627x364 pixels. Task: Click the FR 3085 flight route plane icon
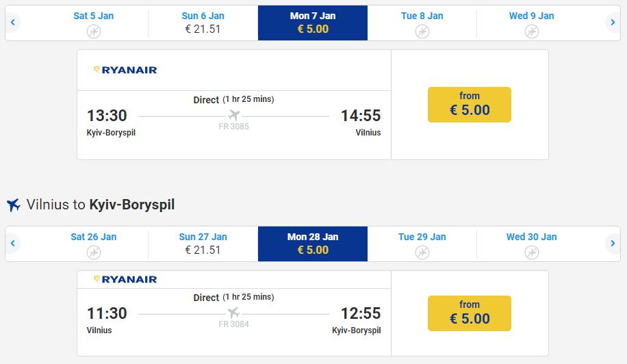(234, 115)
